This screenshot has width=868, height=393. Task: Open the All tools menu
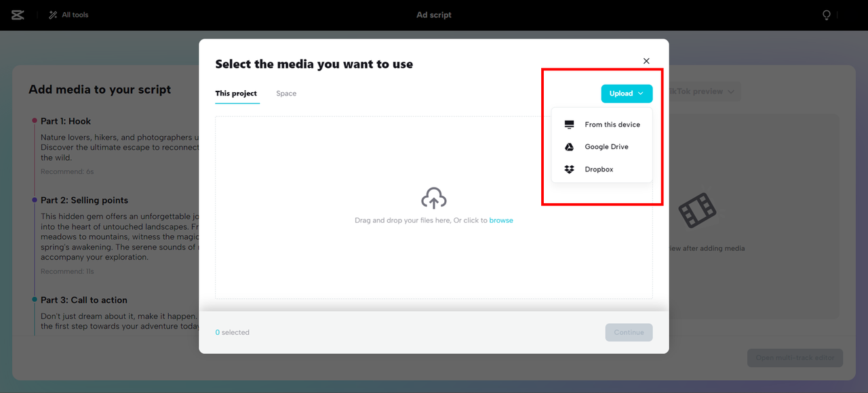pyautogui.click(x=68, y=14)
